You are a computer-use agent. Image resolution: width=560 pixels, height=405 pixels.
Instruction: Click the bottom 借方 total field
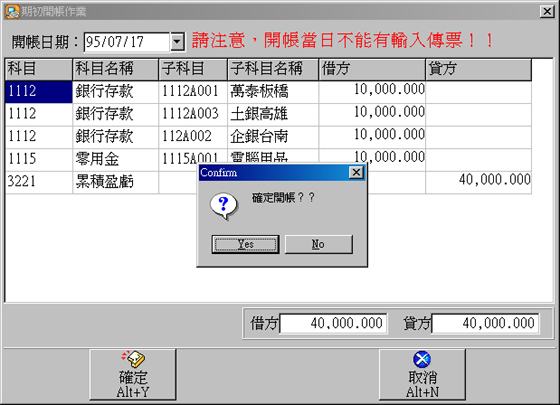click(x=333, y=324)
